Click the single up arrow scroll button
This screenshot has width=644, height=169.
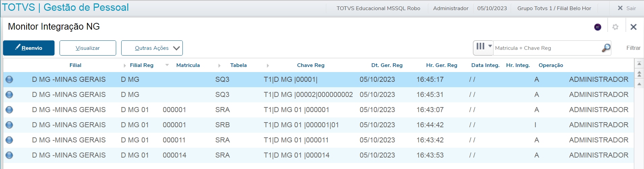(639, 83)
